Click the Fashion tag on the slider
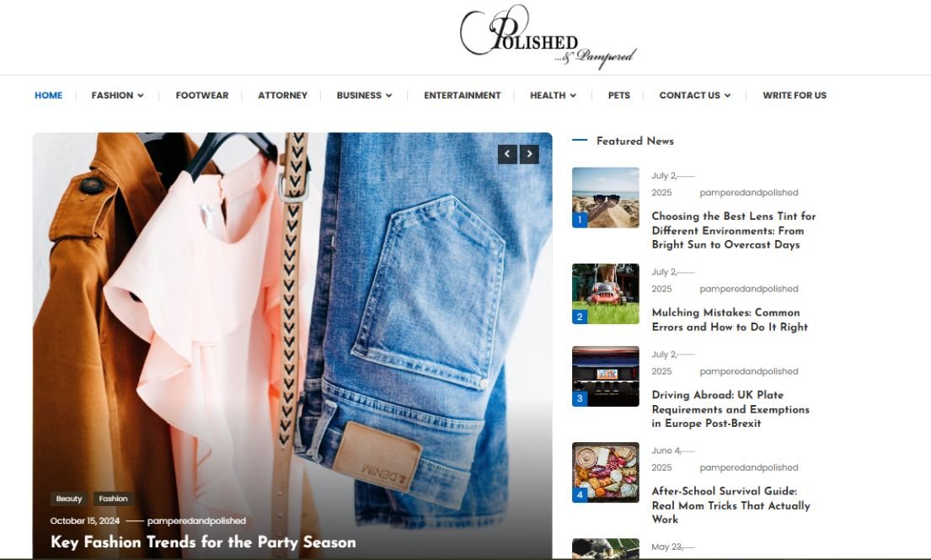931x560 pixels. tap(113, 499)
